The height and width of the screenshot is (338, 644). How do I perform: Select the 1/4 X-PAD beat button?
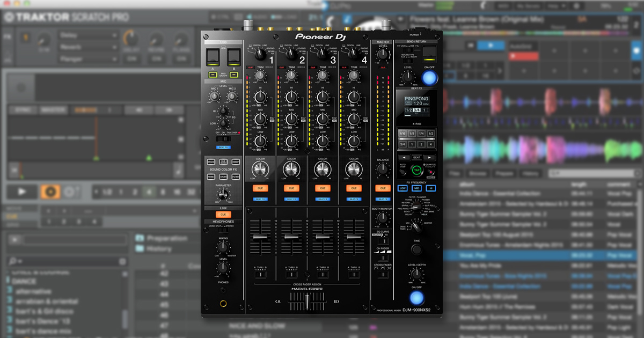(421, 134)
